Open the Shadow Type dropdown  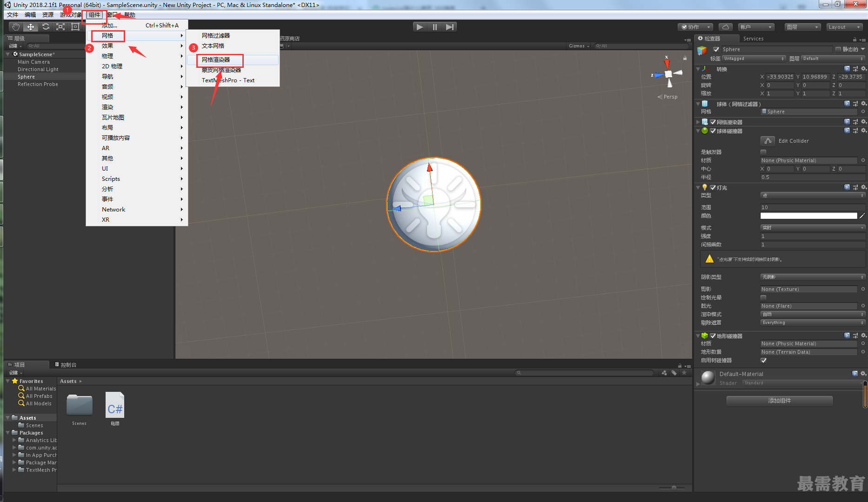coord(813,277)
